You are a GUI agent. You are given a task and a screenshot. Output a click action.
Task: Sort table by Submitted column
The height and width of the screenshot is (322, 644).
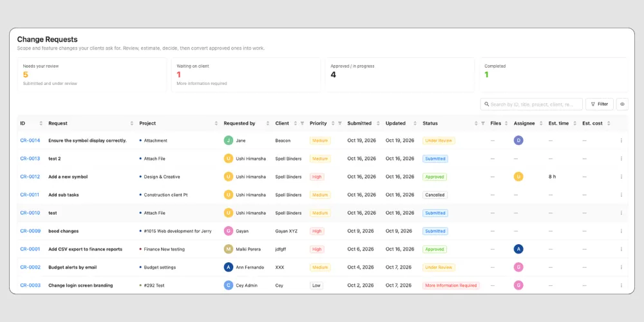click(377, 123)
